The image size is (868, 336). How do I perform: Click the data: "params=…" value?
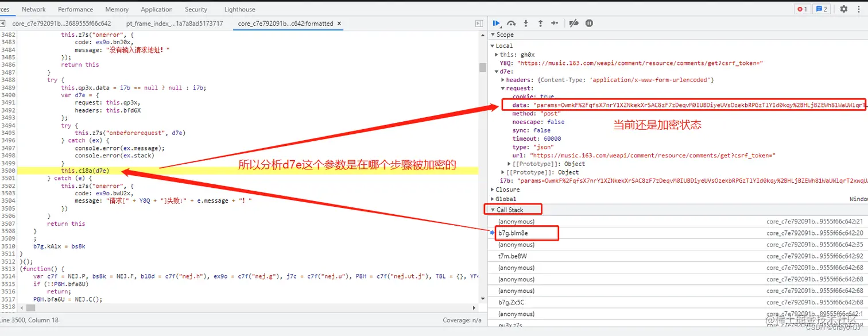coord(699,106)
